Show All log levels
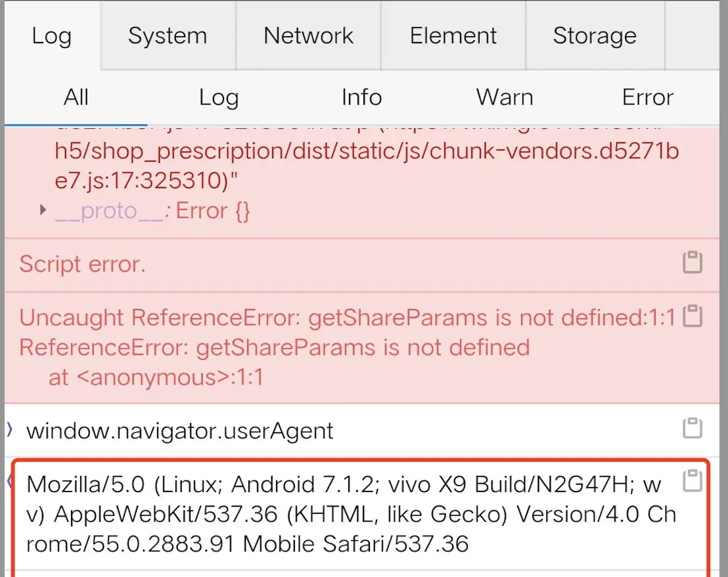Image resolution: width=728 pixels, height=577 pixels. click(76, 98)
